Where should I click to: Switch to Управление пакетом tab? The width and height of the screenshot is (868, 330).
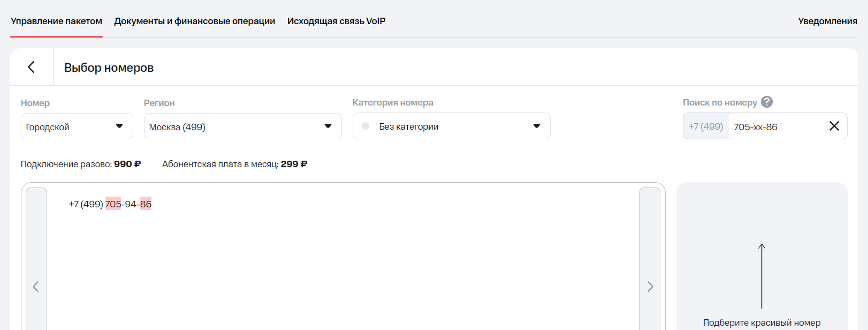click(56, 21)
